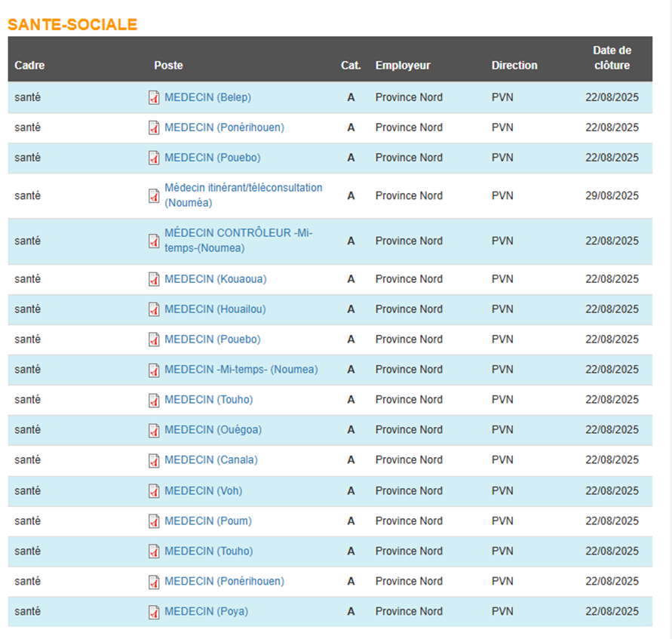Click the Date de clôture column header
Image resolution: width=672 pixels, height=639 pixels.
[611, 58]
